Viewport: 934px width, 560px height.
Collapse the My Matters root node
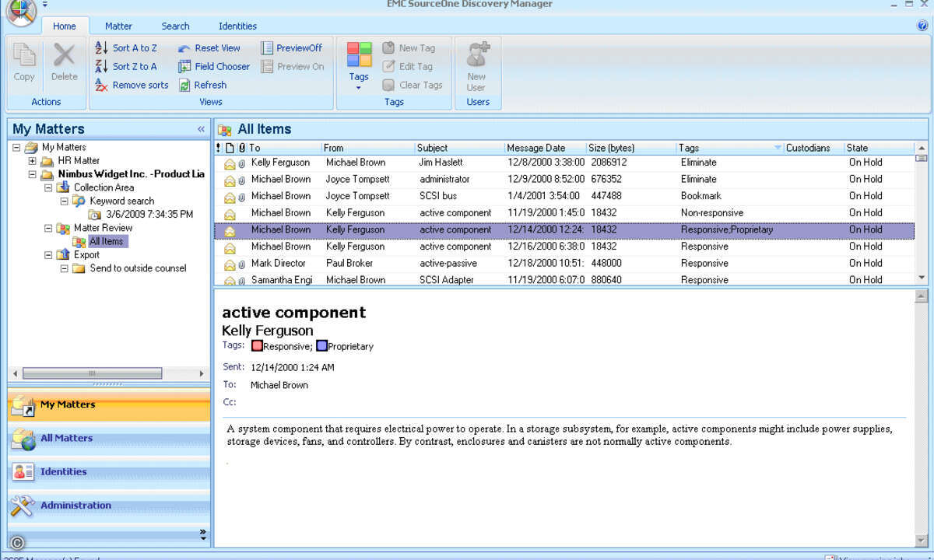click(x=16, y=147)
